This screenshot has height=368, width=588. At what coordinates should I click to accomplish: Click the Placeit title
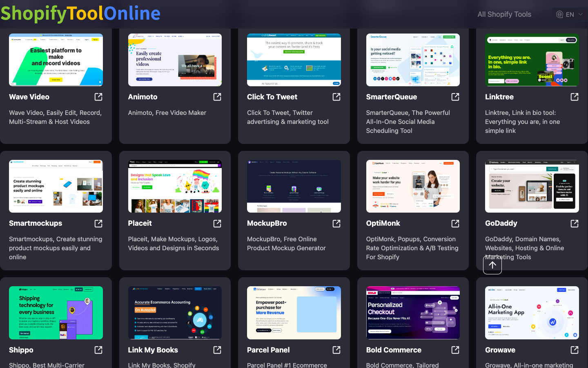pyautogui.click(x=140, y=223)
